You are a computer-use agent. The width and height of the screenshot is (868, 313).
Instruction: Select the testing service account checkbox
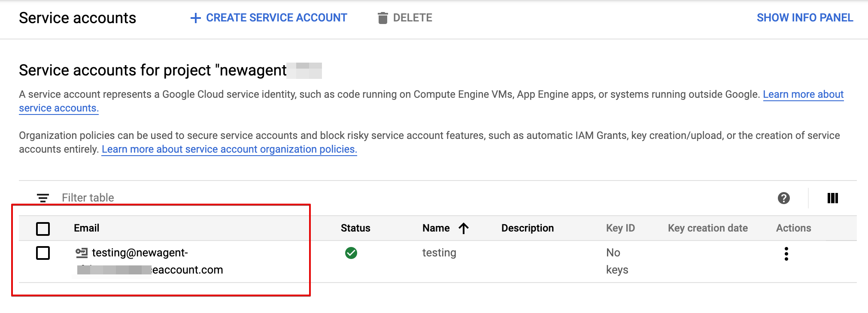(x=43, y=253)
